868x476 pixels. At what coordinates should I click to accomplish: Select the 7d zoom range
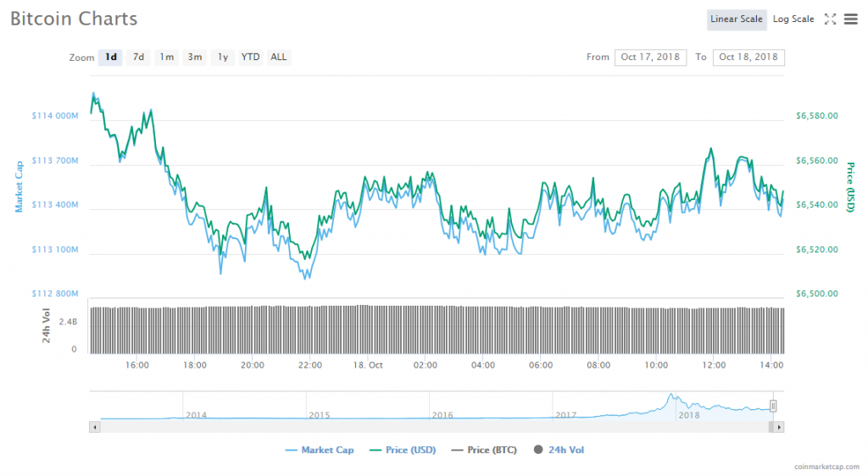(138, 58)
